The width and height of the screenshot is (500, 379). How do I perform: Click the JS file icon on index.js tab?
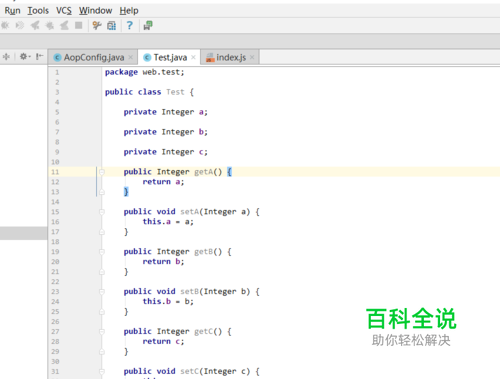pyautogui.click(x=210, y=58)
